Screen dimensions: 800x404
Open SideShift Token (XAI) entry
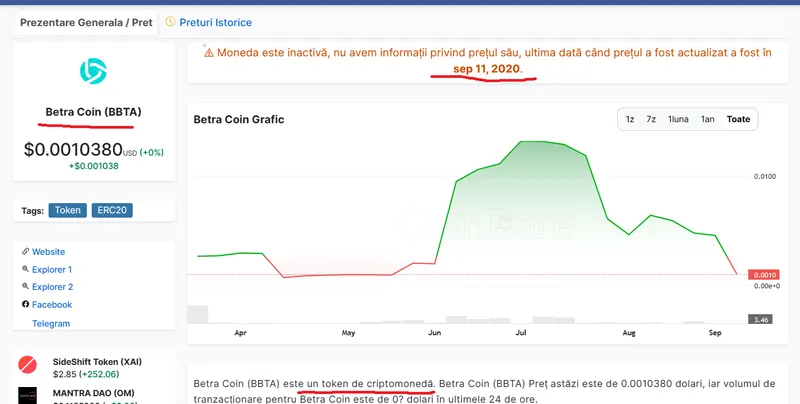(97, 362)
